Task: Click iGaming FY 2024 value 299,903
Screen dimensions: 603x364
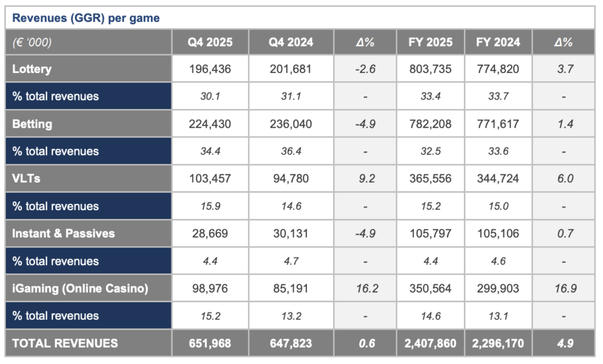Action: coord(498,288)
